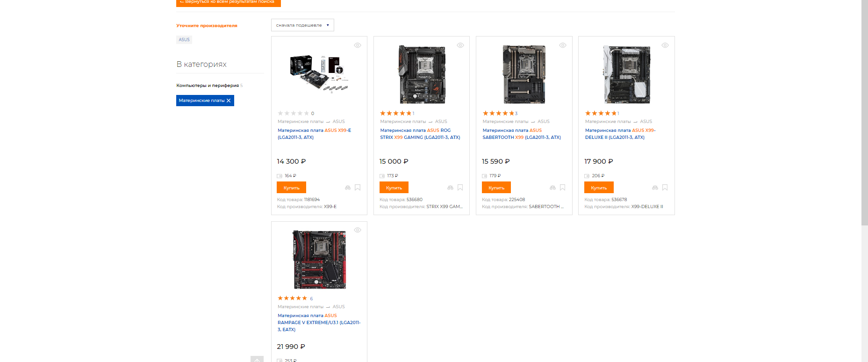Remove the Материнские платы category filter
Image resolution: width=868 pixels, height=362 pixels.
pos(229,101)
